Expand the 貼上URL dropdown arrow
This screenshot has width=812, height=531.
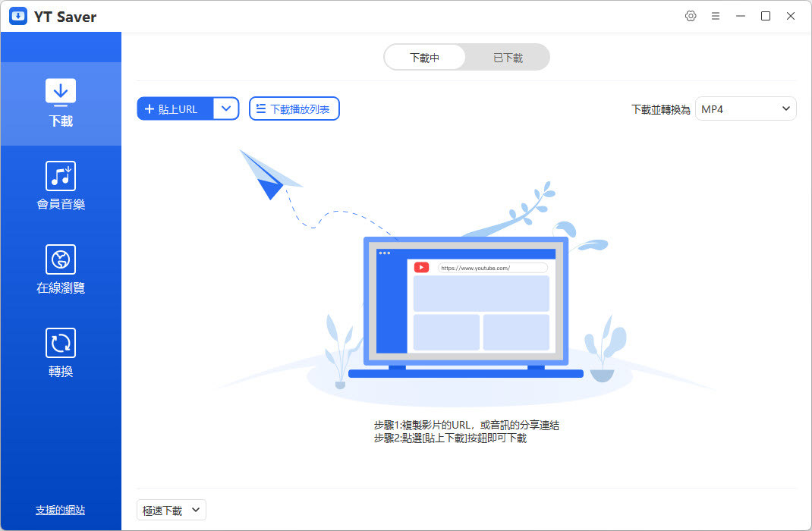(x=225, y=108)
